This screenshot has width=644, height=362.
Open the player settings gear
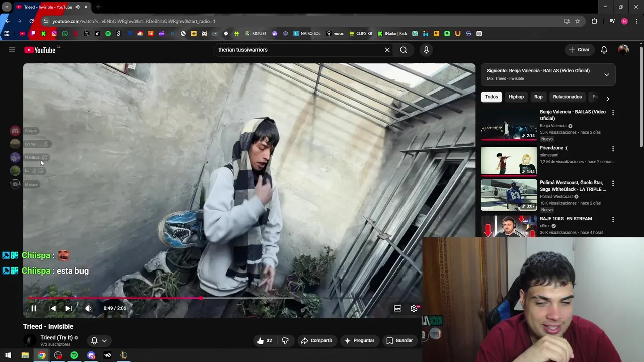414,308
